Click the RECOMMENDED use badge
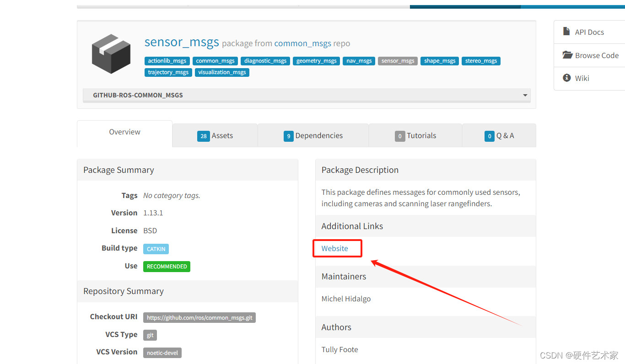The height and width of the screenshot is (364, 625). point(167,267)
